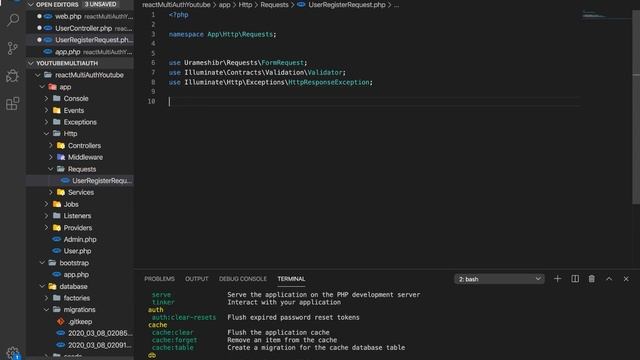Select UserRegisterRequest.php in Open Editors
Image resolution: width=640 pixels, height=360 pixels.
pos(94,40)
